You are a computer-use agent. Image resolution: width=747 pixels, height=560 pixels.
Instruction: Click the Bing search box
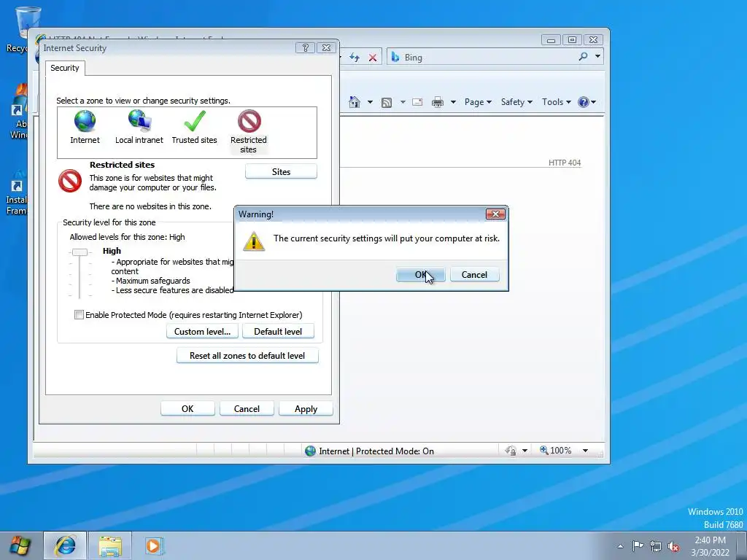point(481,57)
